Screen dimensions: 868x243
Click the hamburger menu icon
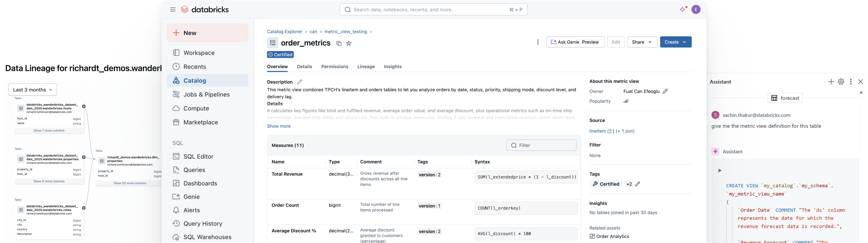[173, 10]
